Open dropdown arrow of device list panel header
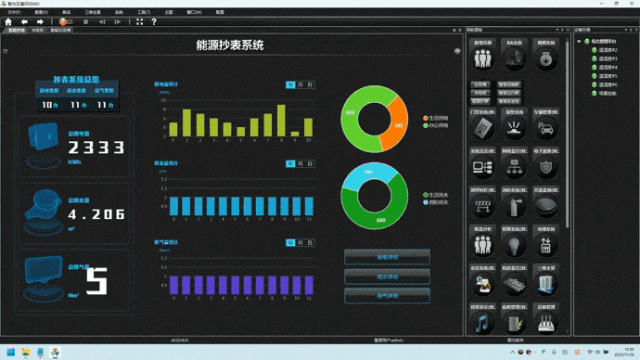The width and height of the screenshot is (640, 360). [626, 30]
